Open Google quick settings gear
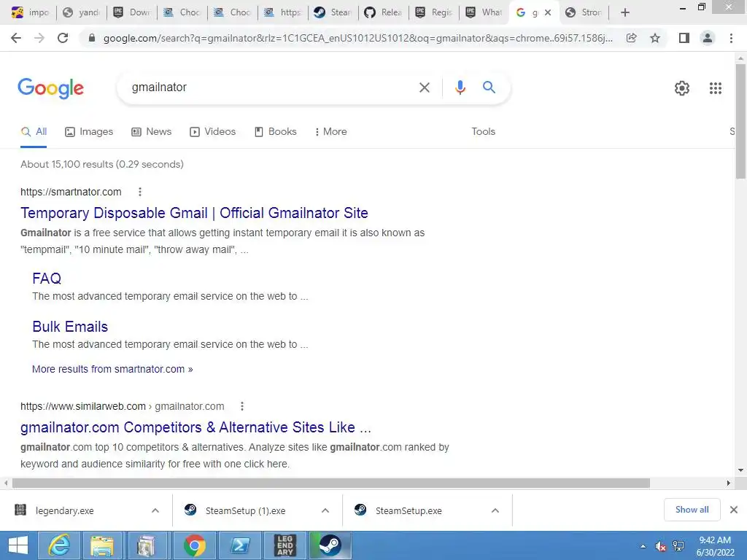Image resolution: width=747 pixels, height=560 pixels. click(682, 88)
